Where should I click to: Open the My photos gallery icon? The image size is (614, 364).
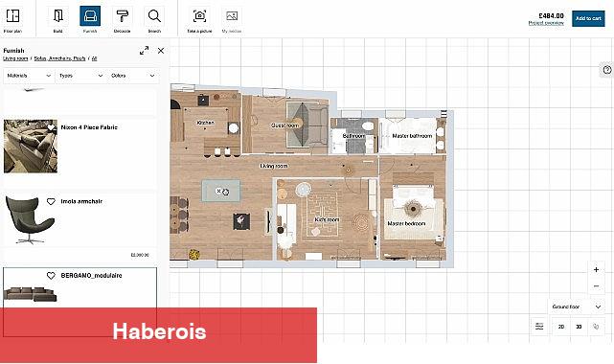[232, 16]
